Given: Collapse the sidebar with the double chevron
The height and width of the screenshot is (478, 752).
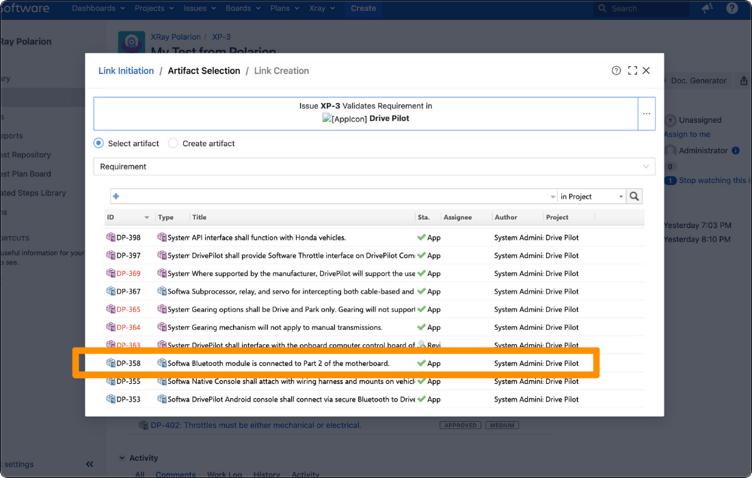Looking at the screenshot, I should pos(90,464).
